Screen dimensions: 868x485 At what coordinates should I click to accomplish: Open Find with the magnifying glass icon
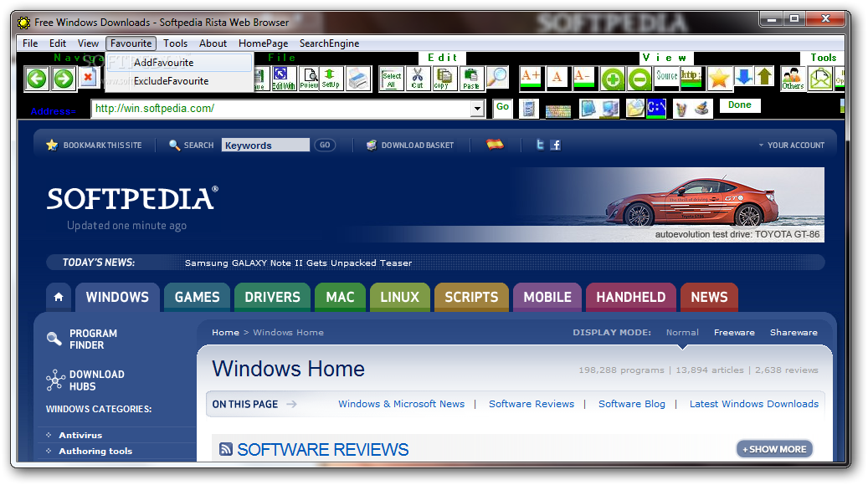click(497, 78)
